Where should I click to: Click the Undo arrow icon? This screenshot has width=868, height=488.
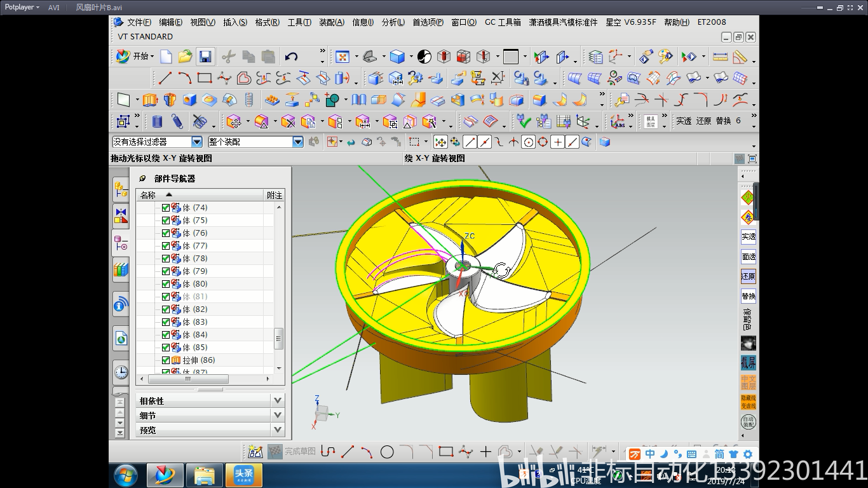[x=291, y=57]
